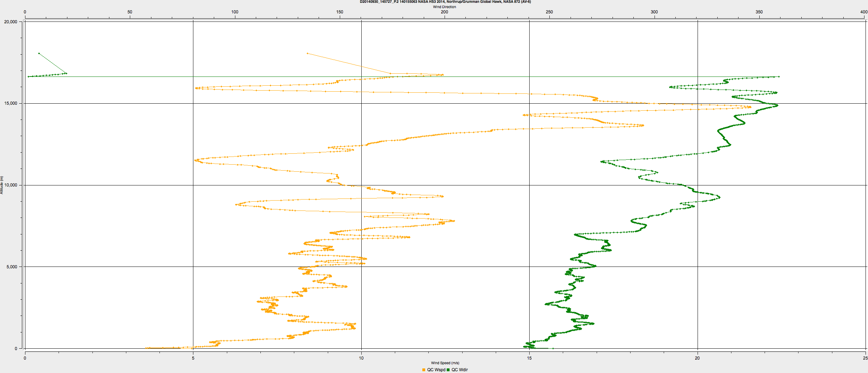
Task: Click the '5' Wind Speed tick label
Action: tap(193, 358)
